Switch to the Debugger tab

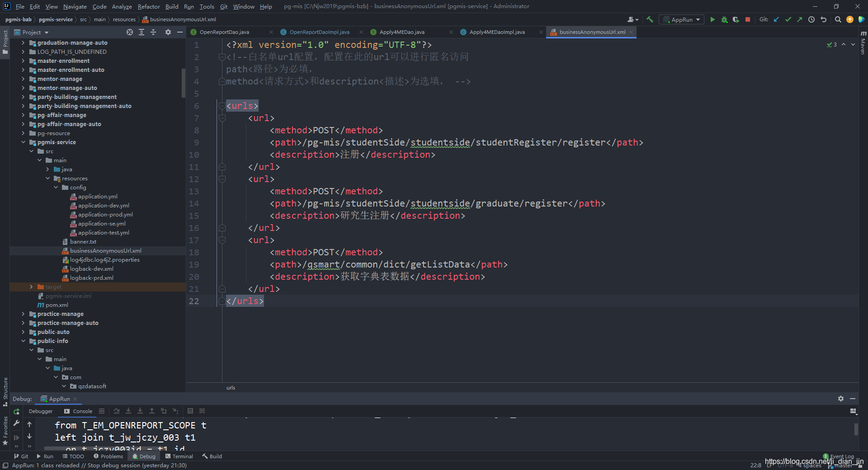(41, 411)
